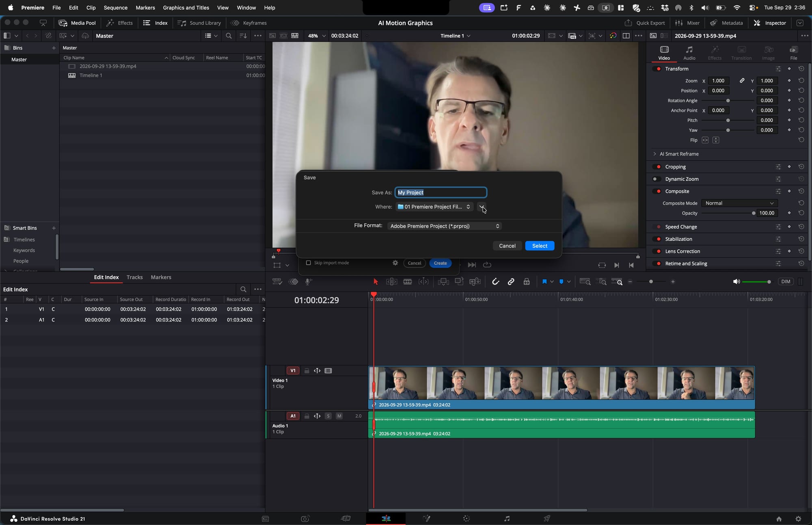Click the Create button

click(x=440, y=263)
